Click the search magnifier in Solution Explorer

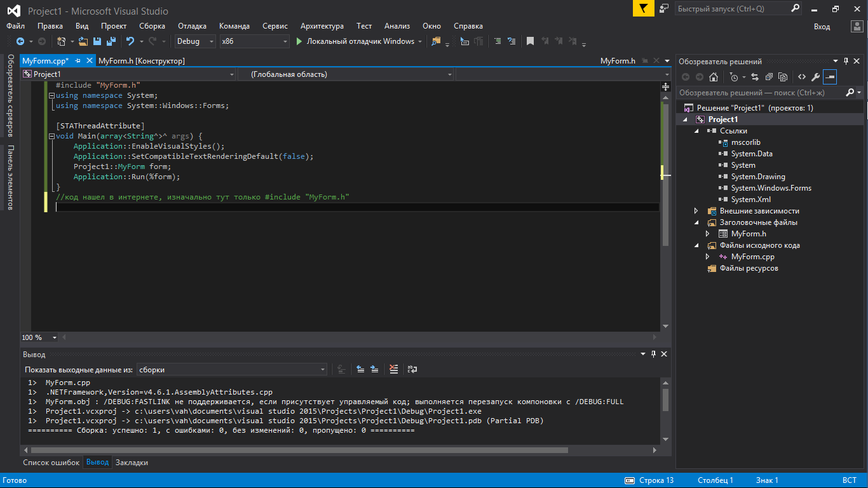point(851,92)
